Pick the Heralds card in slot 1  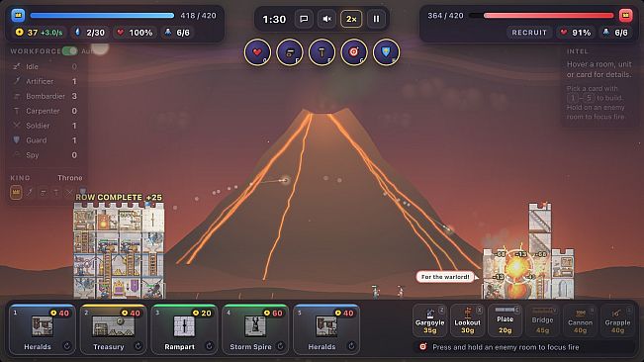[42, 329]
